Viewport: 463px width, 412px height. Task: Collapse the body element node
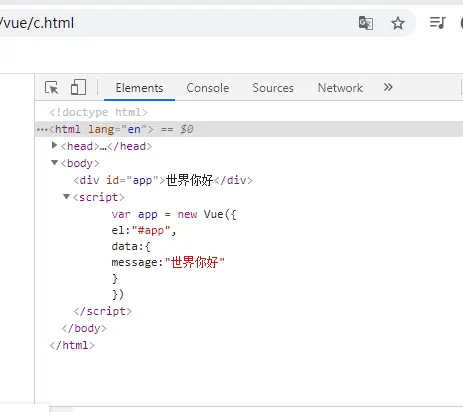54,162
